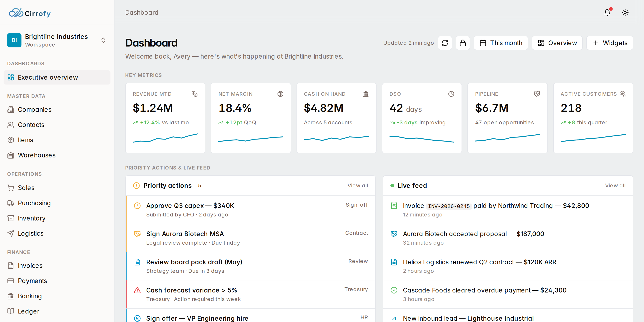644x322 pixels.
Task: Click the Cash on Hand bank icon
Action: [366, 94]
